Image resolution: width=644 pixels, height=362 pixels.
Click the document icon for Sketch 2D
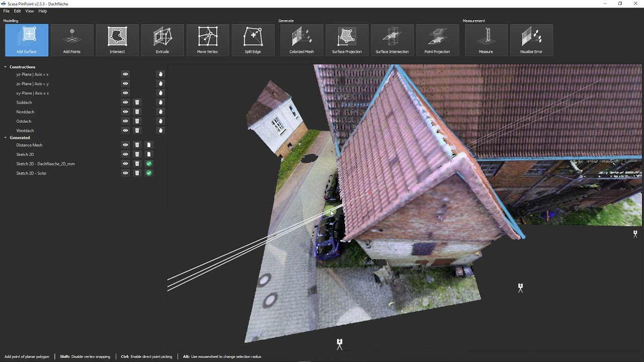pos(148,154)
